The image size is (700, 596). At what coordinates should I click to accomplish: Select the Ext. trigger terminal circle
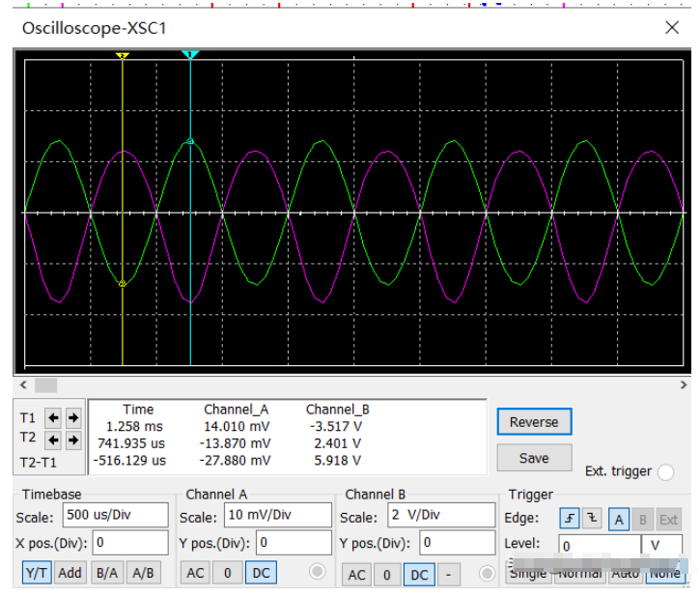(665, 472)
